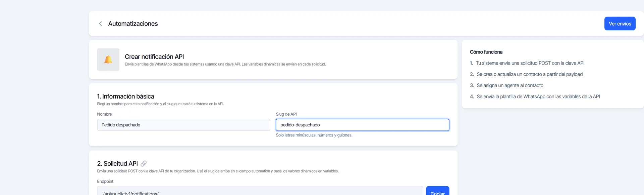The width and height of the screenshot is (644, 195).
Task: Click text 'Elegí un nombre para esta notificación'
Action: [160, 104]
